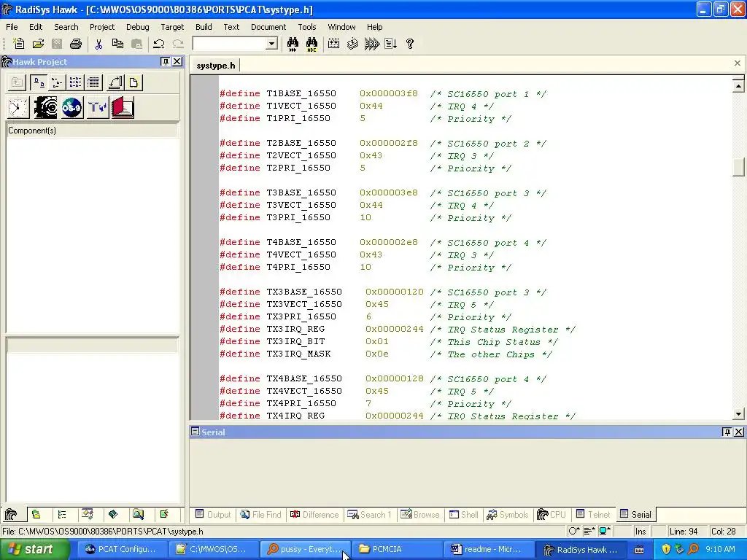Image resolution: width=747 pixels, height=560 pixels.
Task: Click the stacked layers build icon in toolbar
Action: pyautogui.click(x=352, y=44)
